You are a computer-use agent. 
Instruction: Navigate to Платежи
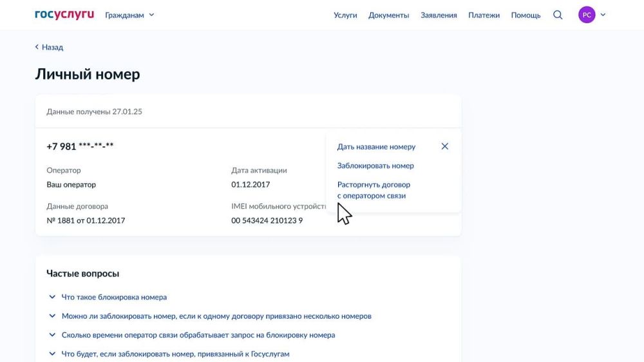484,15
